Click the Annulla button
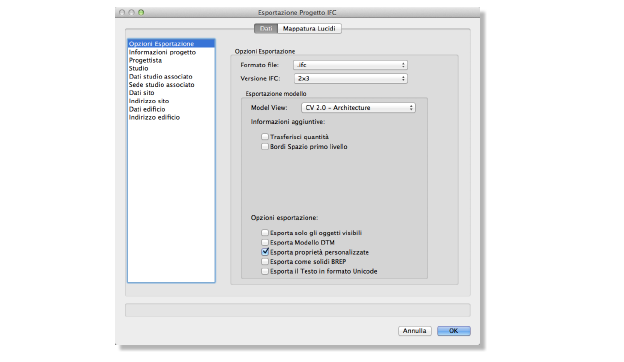This screenshot has width=624, height=362. pyautogui.click(x=415, y=331)
